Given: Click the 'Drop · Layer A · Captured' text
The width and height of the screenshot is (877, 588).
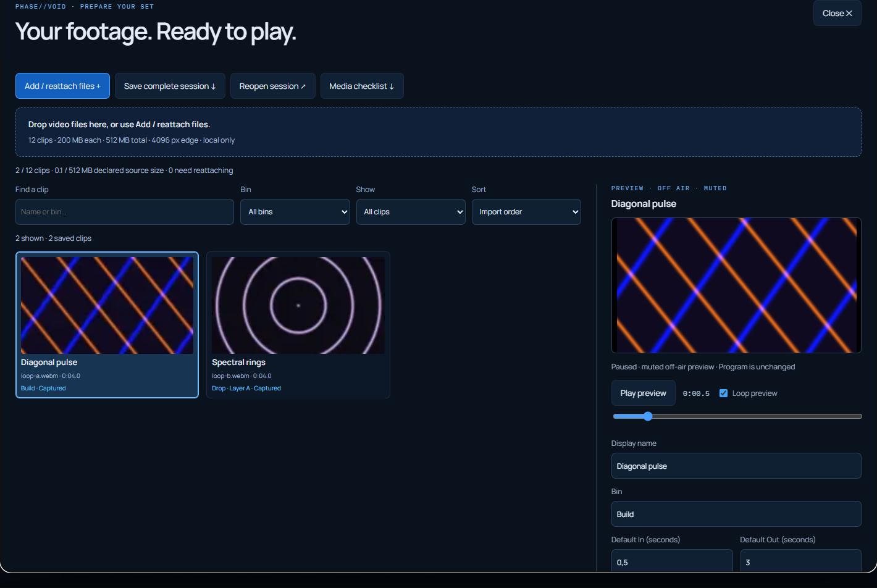Looking at the screenshot, I should click(x=246, y=388).
